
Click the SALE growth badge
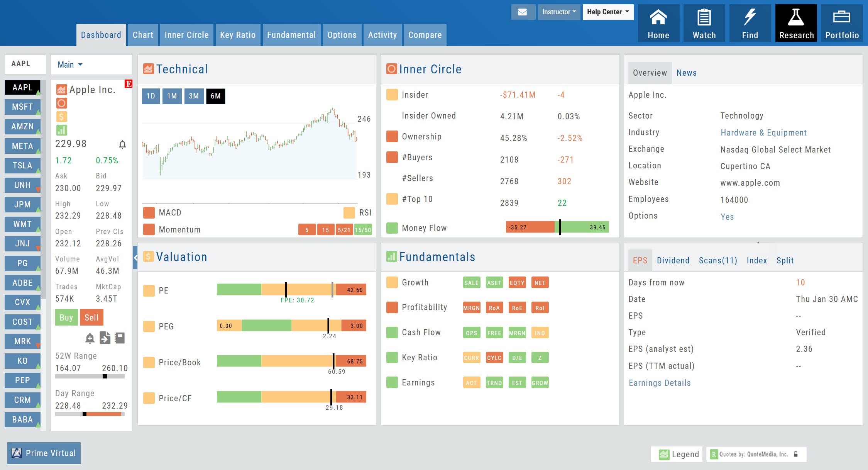coord(472,283)
